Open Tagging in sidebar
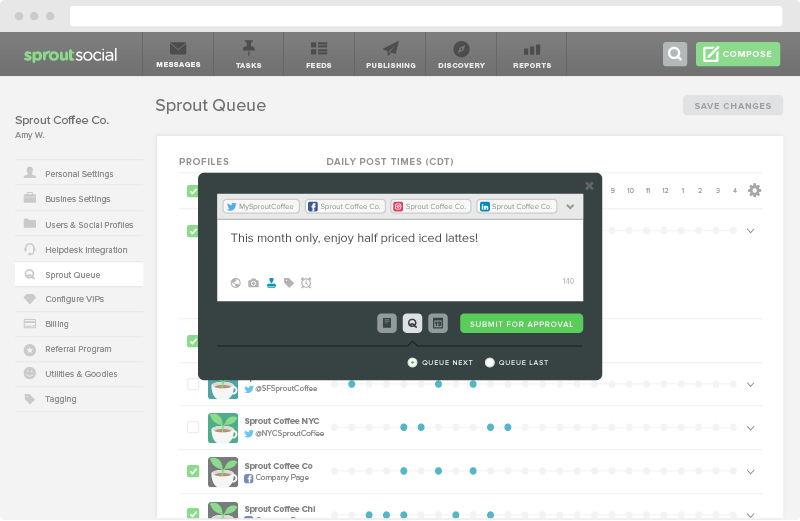800x521 pixels. (x=79, y=399)
